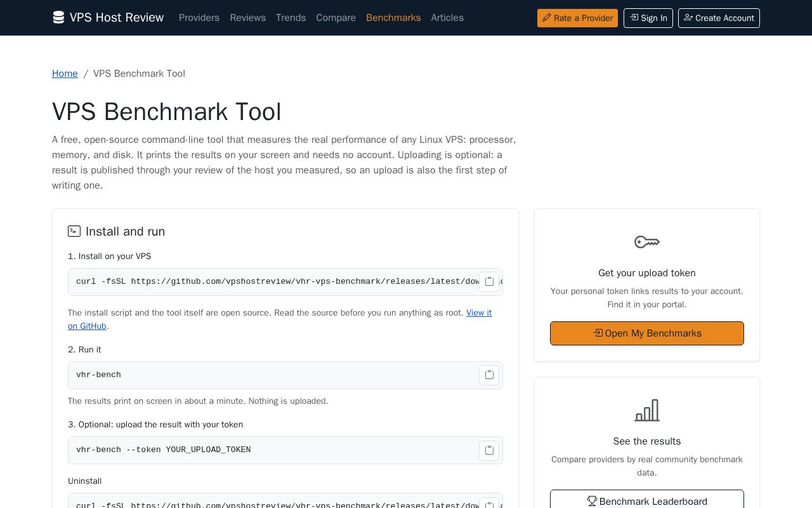Viewport: 812px width, 508px height.
Task: Click the terminal icon beside Install and run
Action: point(74,231)
